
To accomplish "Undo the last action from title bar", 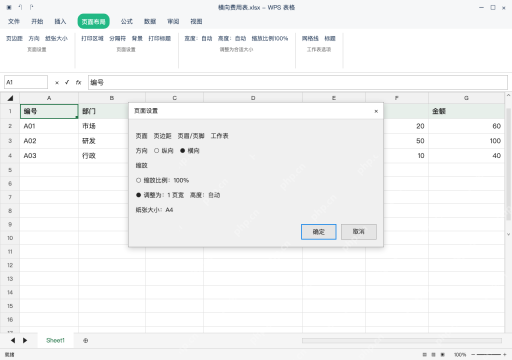I will 20,7.
